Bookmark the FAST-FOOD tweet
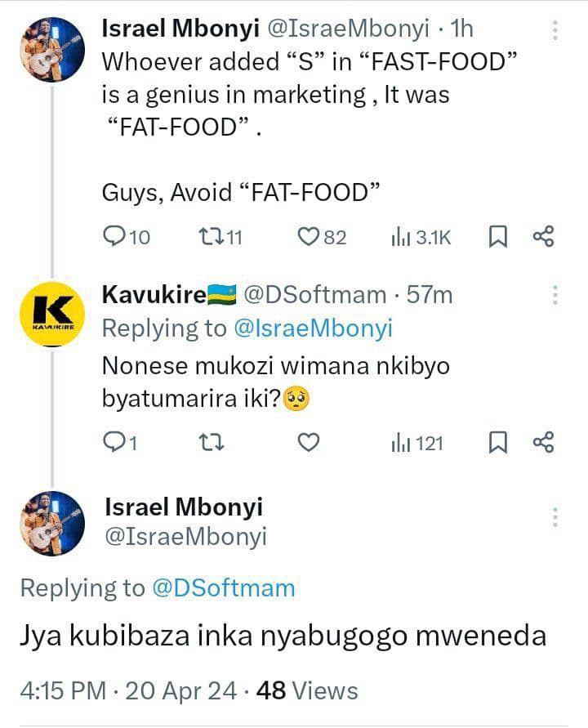 pyautogui.click(x=497, y=237)
